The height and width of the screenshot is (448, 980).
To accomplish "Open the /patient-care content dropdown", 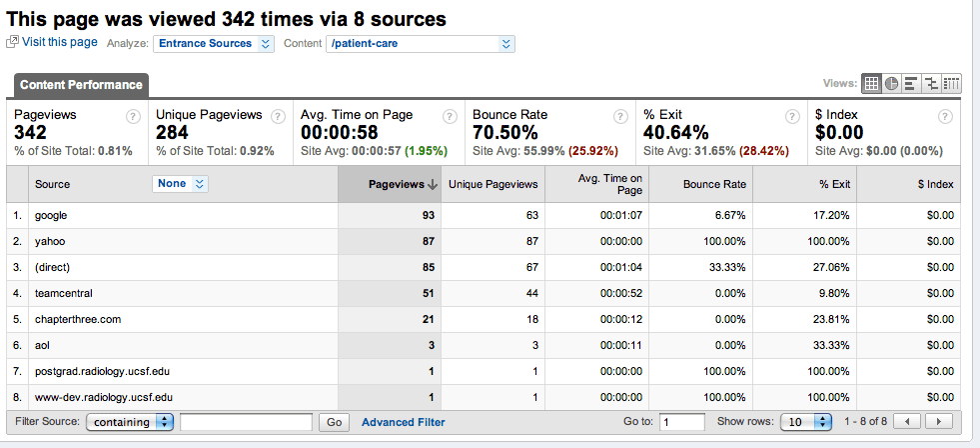I will click(x=421, y=44).
